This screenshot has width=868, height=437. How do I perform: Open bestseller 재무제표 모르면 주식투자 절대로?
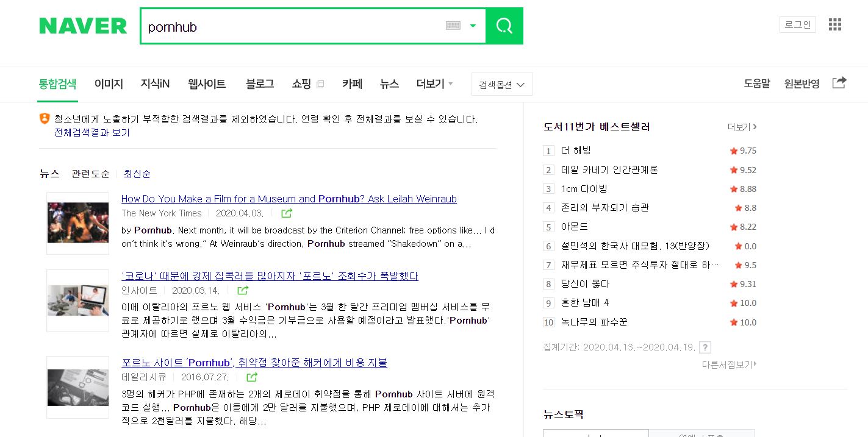[640, 265]
